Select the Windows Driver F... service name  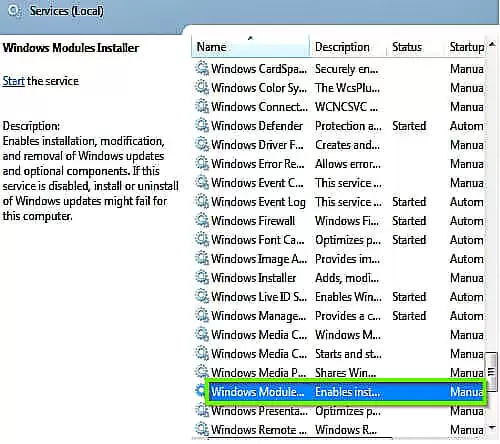point(257,145)
